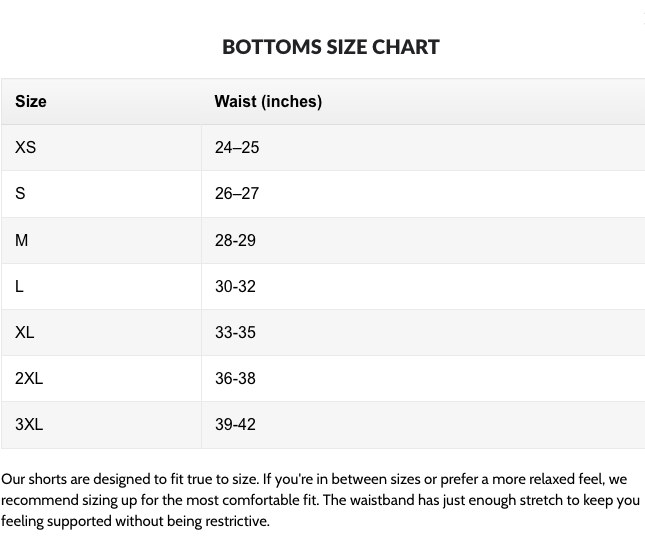
Task: Click the 3XL size cell
Action: [29, 424]
